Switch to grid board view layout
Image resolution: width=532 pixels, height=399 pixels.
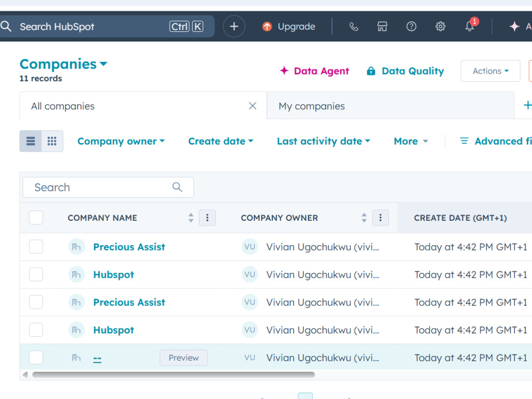tap(52, 141)
